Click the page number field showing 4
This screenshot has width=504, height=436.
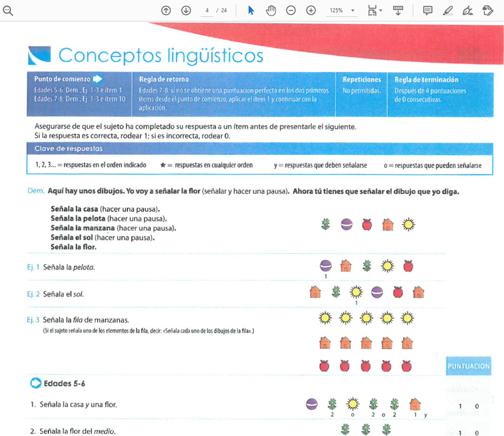coord(207,10)
